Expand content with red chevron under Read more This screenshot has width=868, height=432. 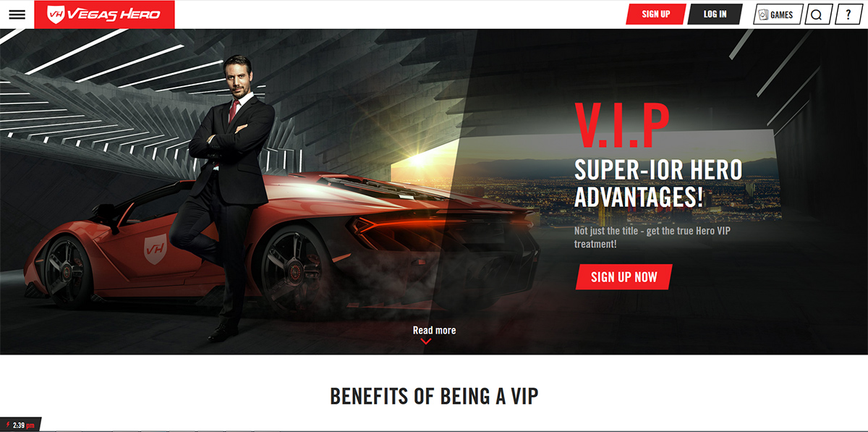[426, 342]
